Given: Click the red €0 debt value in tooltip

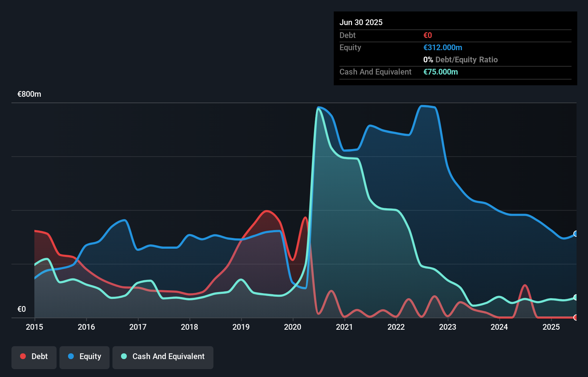Looking at the screenshot, I should coord(427,35).
